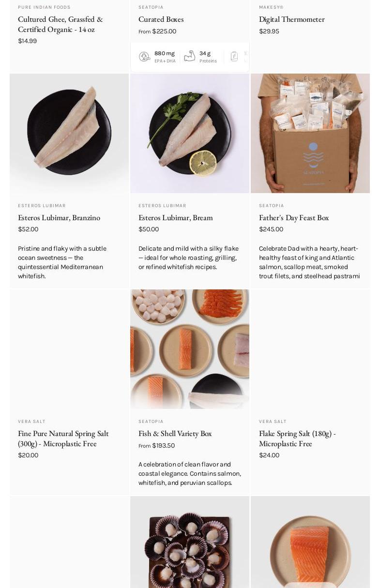View the Fish & Shell Variety Box image
Screen dimensions: 380x588
click(x=190, y=349)
